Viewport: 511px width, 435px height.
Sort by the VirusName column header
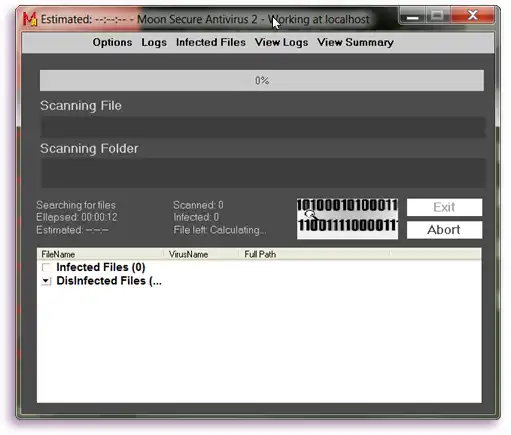pyautogui.click(x=201, y=254)
